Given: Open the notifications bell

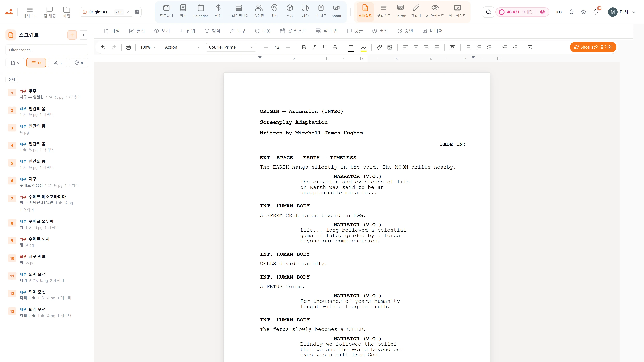Looking at the screenshot, I should pos(596,12).
